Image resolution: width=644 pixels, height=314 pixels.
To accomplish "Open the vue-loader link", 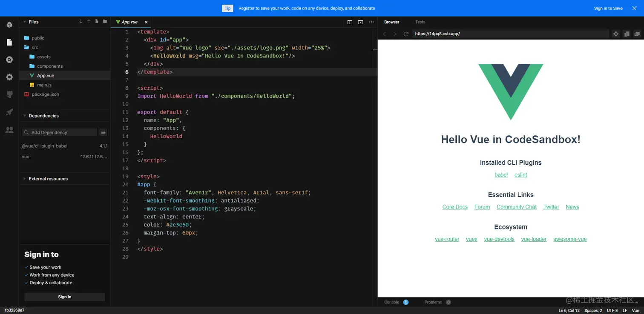I will tap(534, 239).
